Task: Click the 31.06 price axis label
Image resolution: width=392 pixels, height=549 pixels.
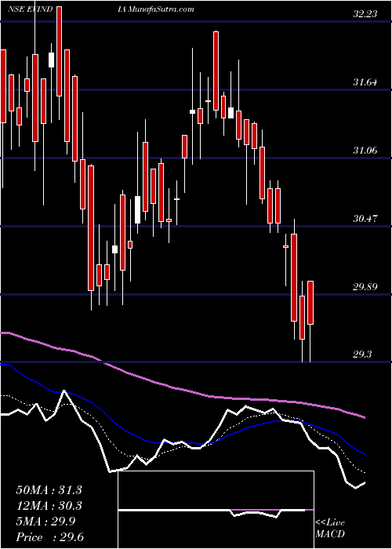Action: [365, 151]
